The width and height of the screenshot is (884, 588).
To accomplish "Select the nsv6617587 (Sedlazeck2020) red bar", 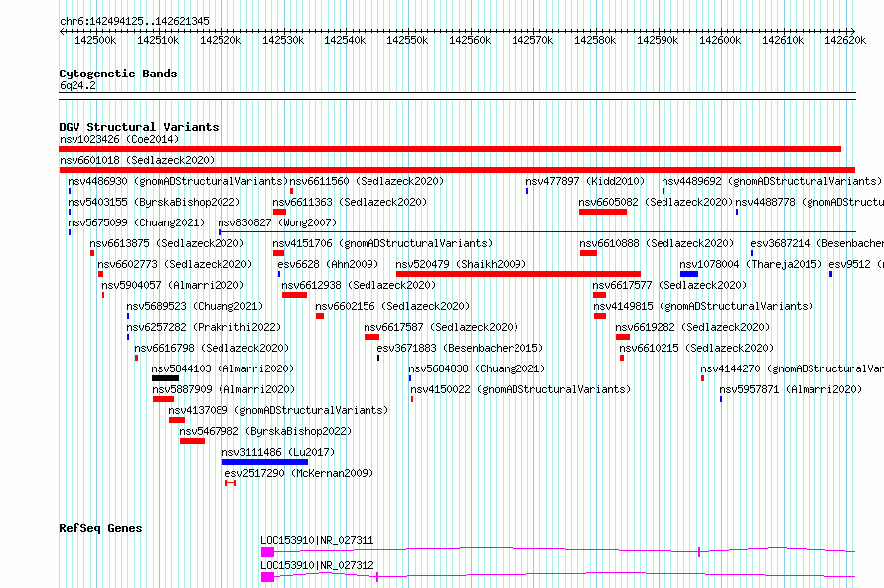I will [372, 337].
